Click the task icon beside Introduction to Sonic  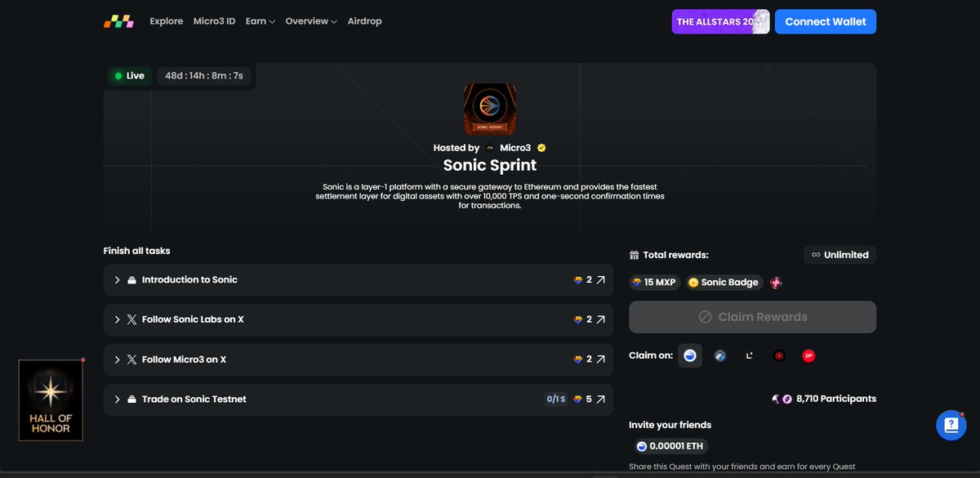point(131,279)
